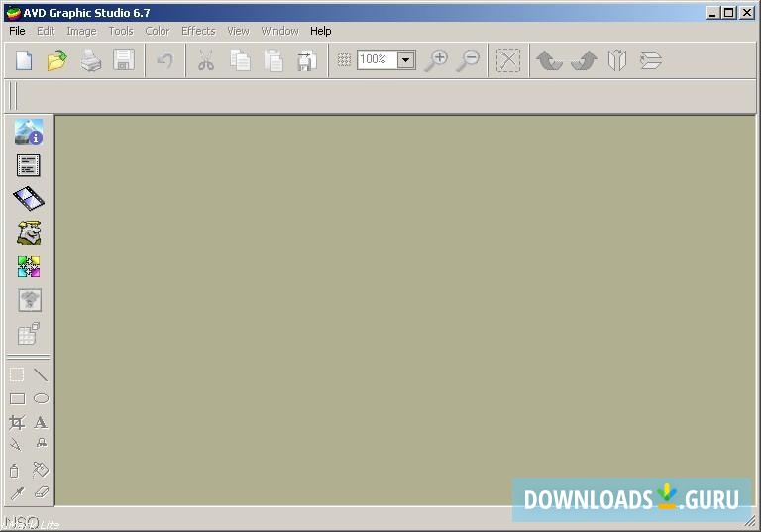Image resolution: width=761 pixels, height=532 pixels.
Task: Click the Flip vertical icon
Action: click(x=651, y=60)
